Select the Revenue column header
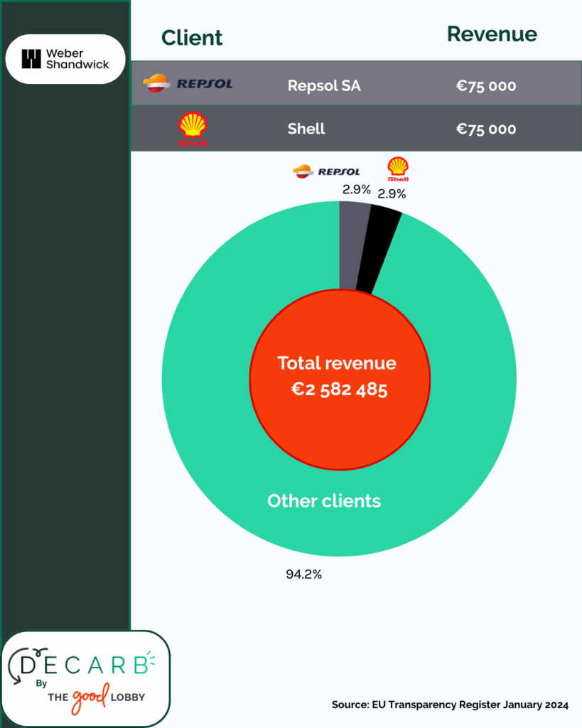Image resolution: width=582 pixels, height=728 pixels. (492, 34)
